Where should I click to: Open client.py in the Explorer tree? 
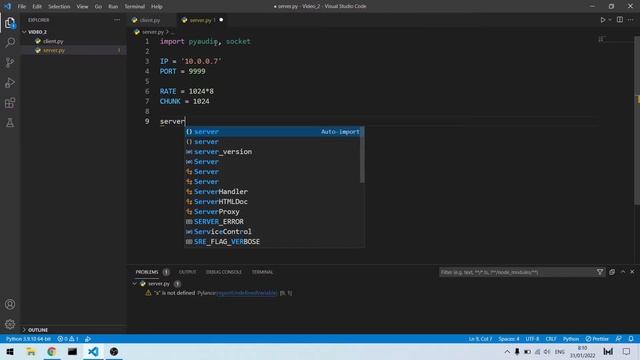point(53,41)
